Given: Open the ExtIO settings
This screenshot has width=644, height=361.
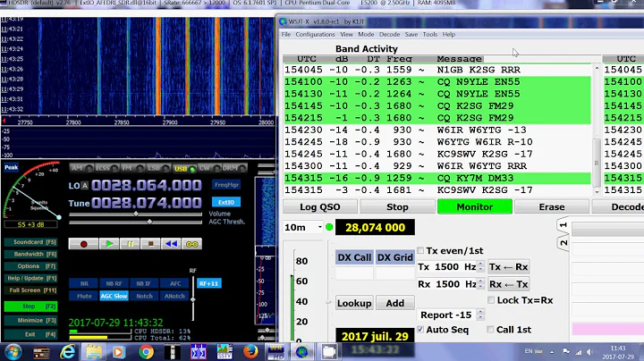Looking at the screenshot, I should (226, 202).
